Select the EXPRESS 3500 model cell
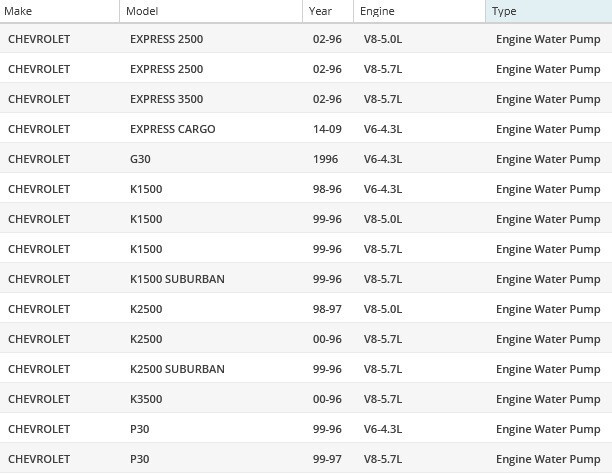The image size is (612, 474). pos(166,99)
